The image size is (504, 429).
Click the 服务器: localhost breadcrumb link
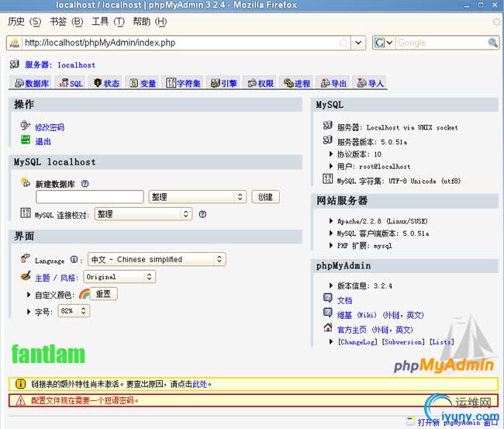pos(60,65)
